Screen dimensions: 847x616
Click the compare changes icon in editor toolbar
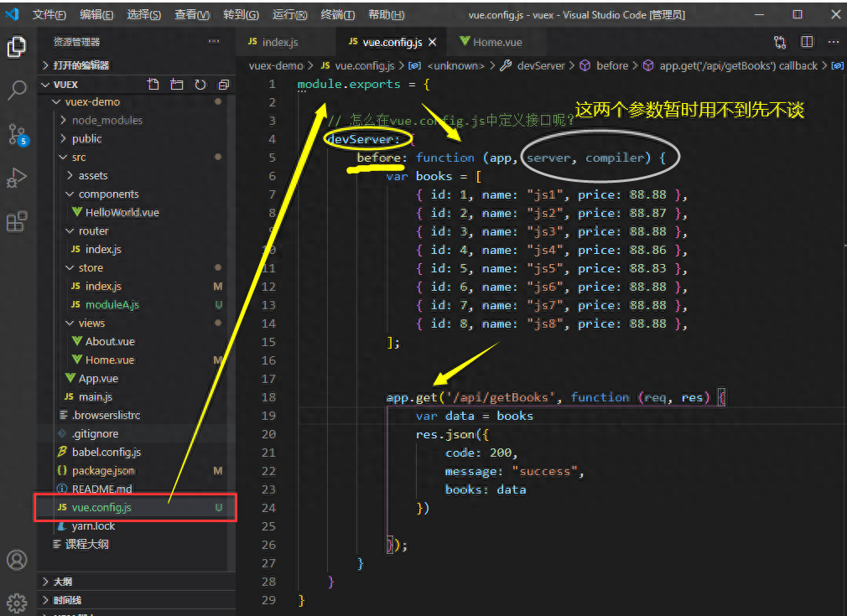[779, 42]
